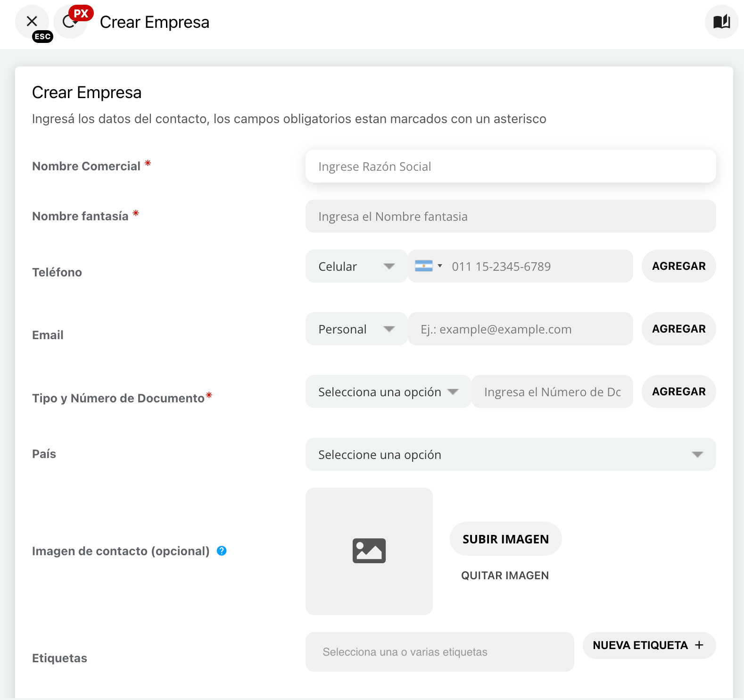Click the Argentina flag country code selector
Viewport: 744px width, 700px height.
click(428, 266)
